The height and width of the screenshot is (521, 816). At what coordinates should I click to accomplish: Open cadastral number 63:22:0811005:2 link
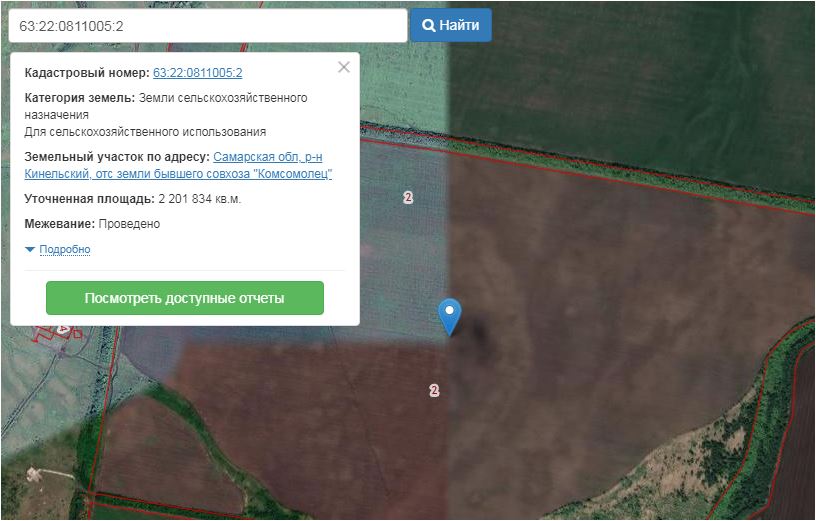tap(197, 73)
